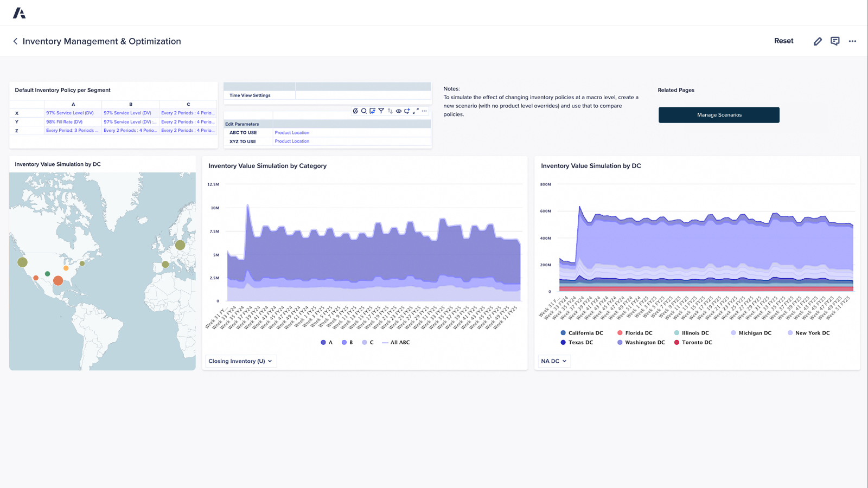The height and width of the screenshot is (488, 868).
Task: Open the 'Closing Inventory (U)' dropdown
Action: tap(240, 361)
